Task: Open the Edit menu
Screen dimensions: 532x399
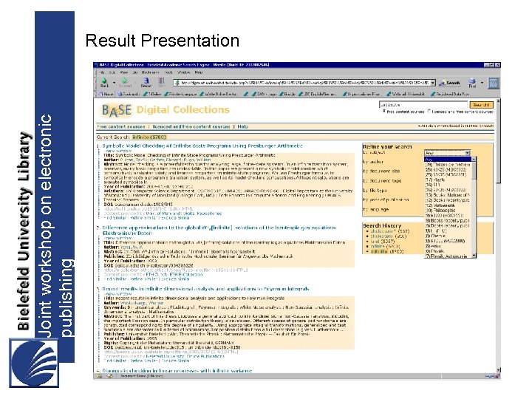Action: click(x=112, y=72)
